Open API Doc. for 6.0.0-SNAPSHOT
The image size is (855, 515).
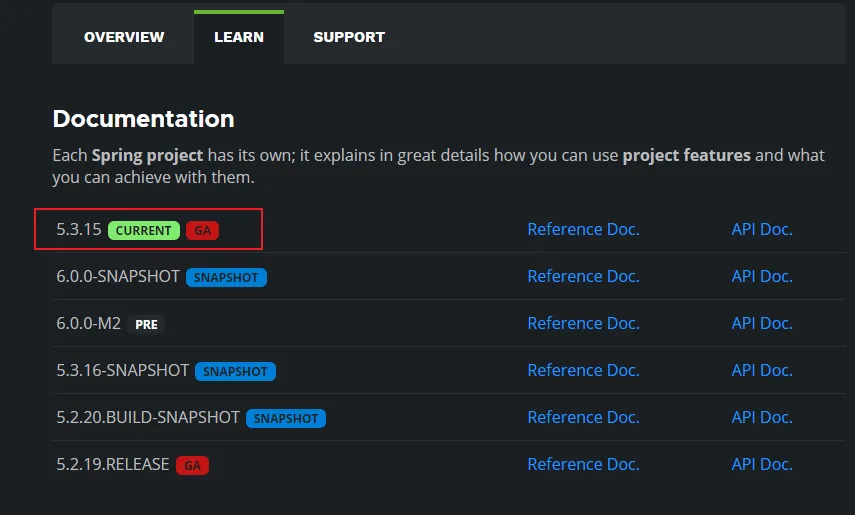click(762, 276)
